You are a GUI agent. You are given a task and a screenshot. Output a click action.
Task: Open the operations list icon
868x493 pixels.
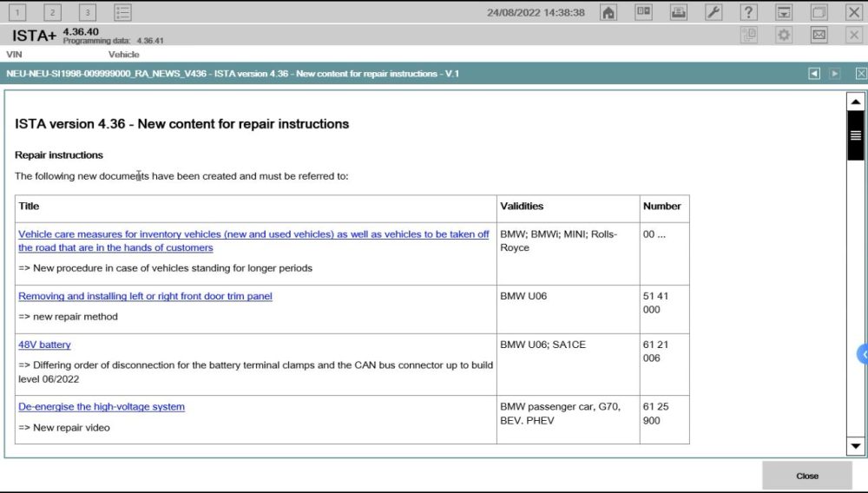coord(123,12)
